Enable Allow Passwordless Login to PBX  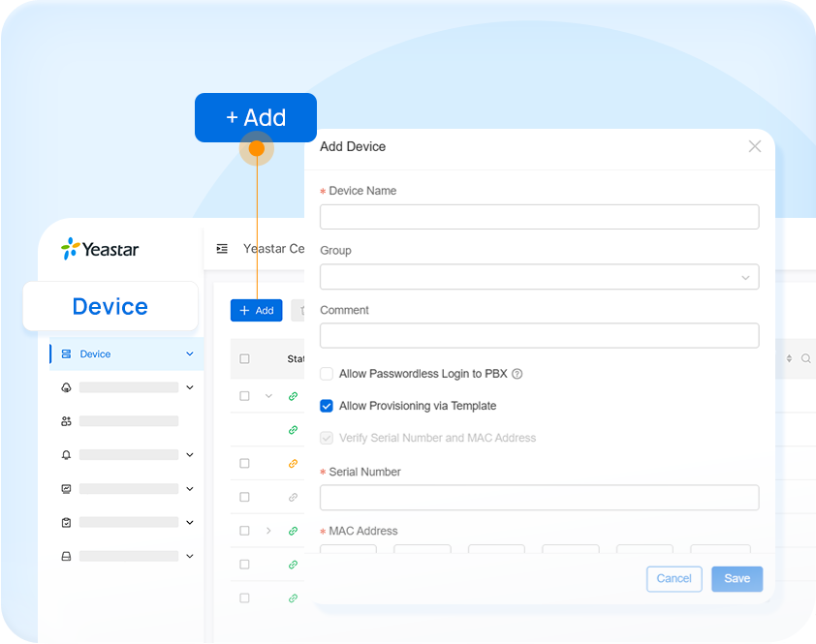pyautogui.click(x=327, y=374)
